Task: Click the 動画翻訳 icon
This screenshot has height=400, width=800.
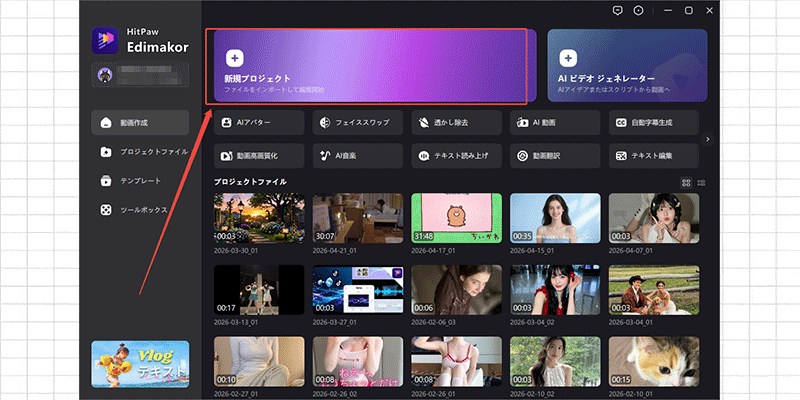Action: click(x=522, y=156)
